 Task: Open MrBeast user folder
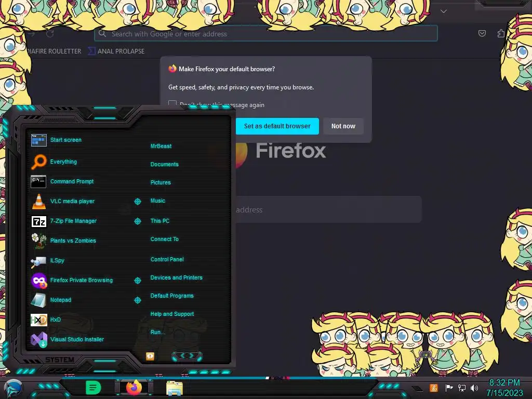(161, 146)
